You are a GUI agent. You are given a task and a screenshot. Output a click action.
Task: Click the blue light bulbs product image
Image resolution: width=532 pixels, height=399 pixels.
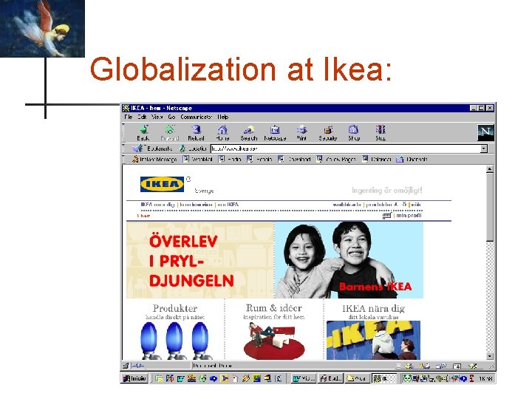(x=174, y=341)
